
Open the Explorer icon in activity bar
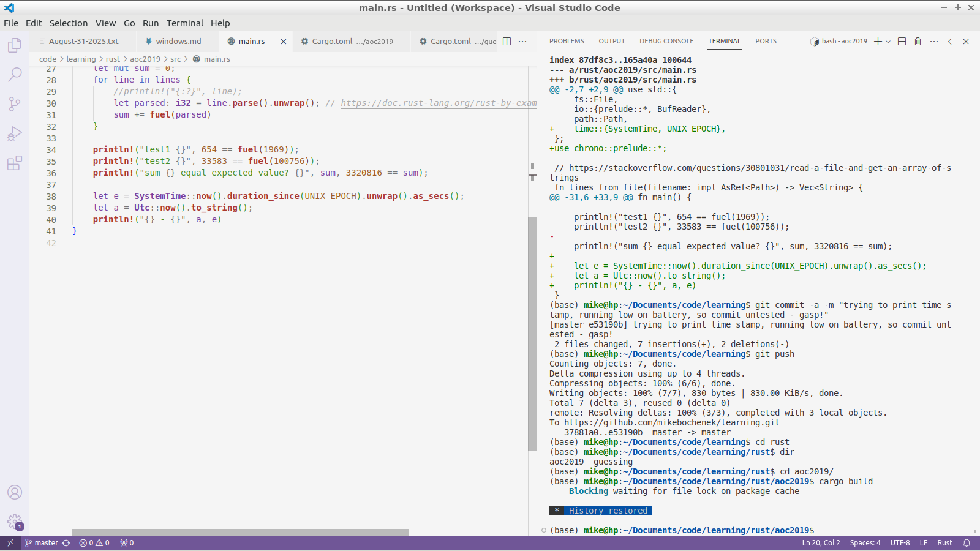14,45
